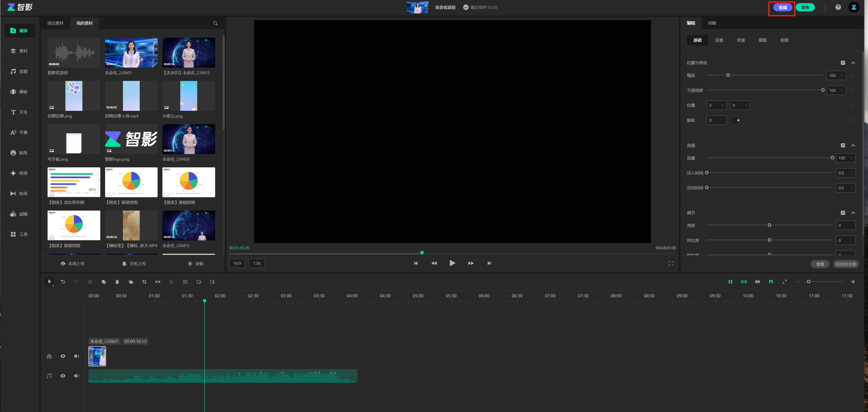Click the search icon in media panel
The height and width of the screenshot is (412, 868).
[215, 23]
